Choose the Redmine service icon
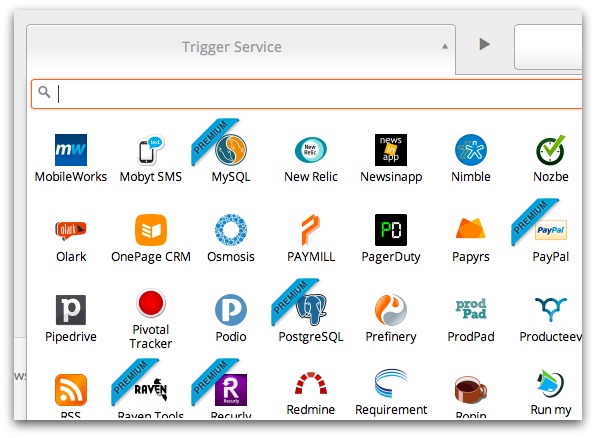This screenshot has width=596, height=438. coord(311,383)
